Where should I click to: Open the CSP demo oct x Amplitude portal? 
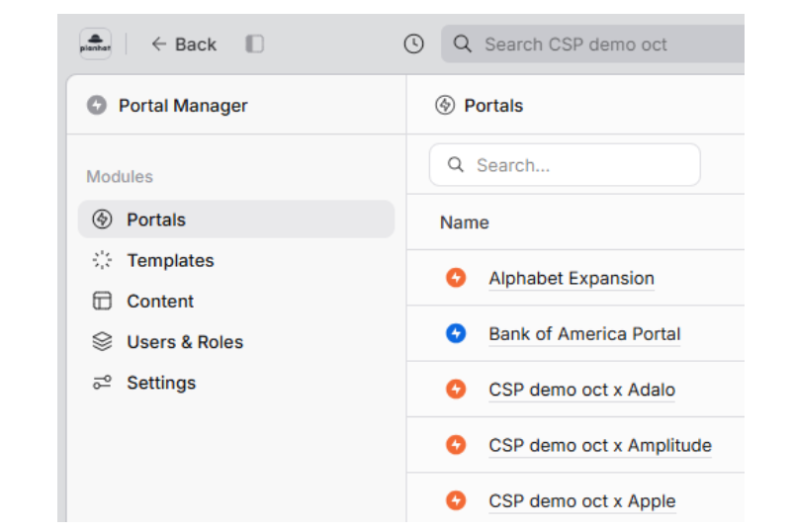[600, 446]
